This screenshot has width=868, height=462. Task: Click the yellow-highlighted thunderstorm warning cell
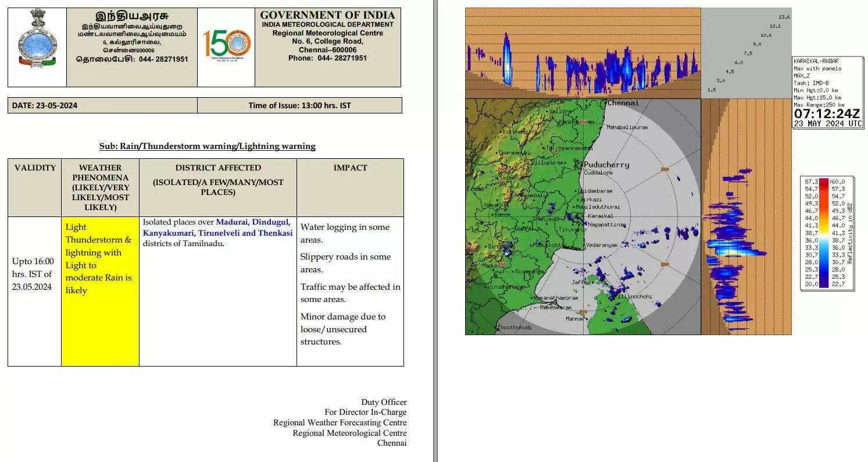[100, 291]
